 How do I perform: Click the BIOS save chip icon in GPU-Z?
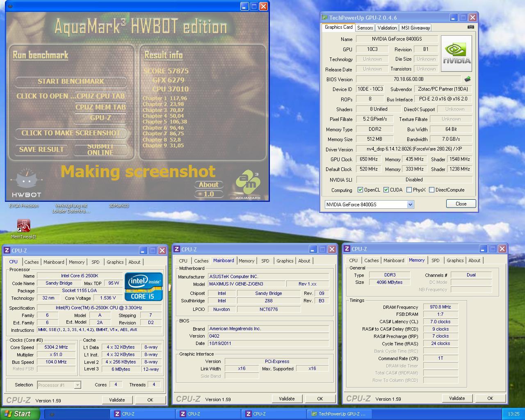click(467, 79)
